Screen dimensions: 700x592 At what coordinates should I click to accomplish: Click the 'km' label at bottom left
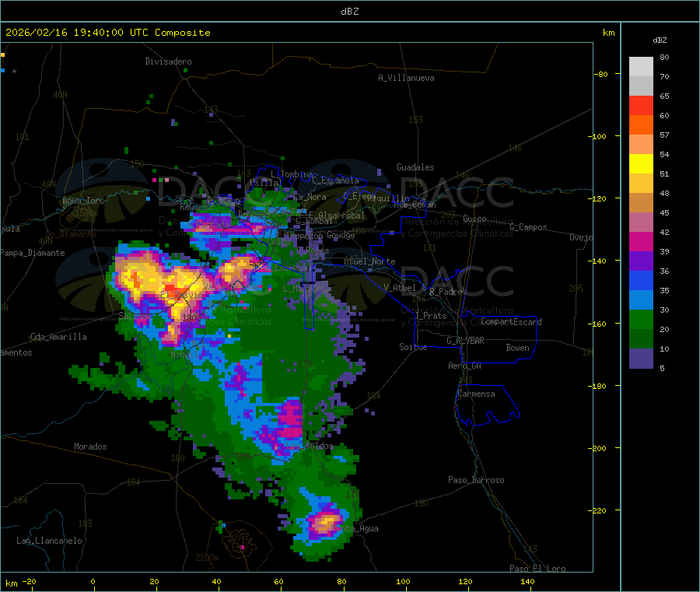tap(11, 583)
